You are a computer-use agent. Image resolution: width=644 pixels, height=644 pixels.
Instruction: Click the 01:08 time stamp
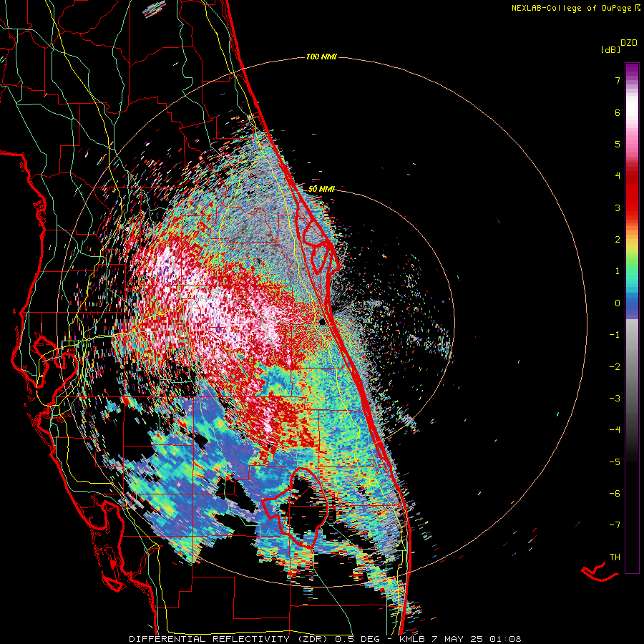point(505,639)
